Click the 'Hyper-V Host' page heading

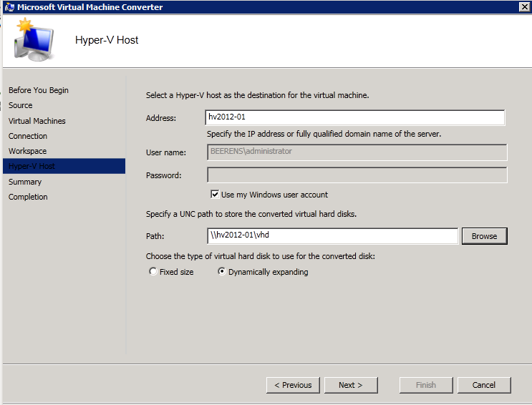tap(107, 40)
